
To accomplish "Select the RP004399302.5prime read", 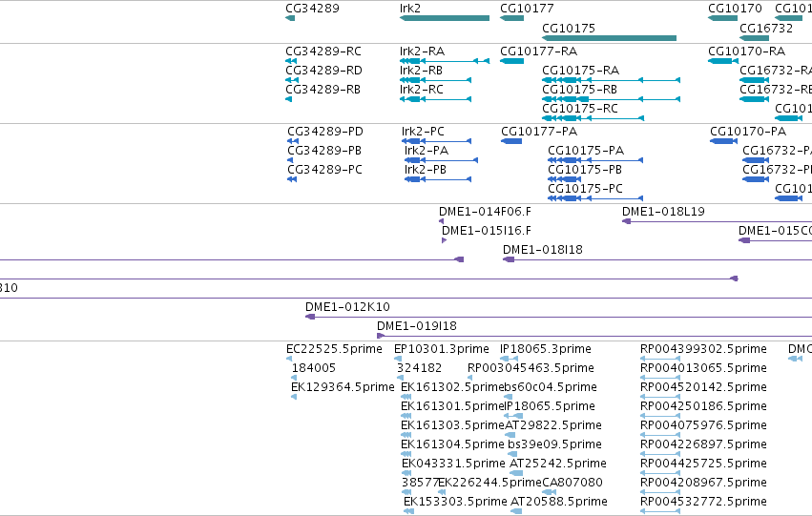I will coord(703,349).
